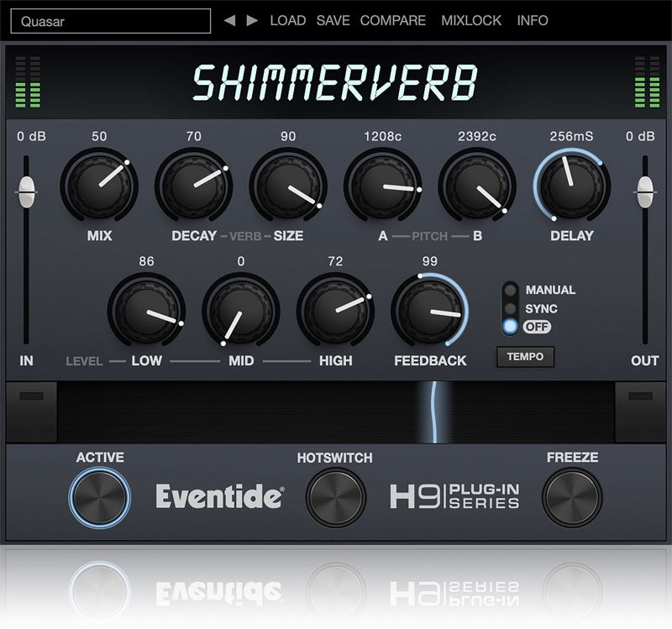
Task: Click the next preset arrow
Action: [x=252, y=20]
